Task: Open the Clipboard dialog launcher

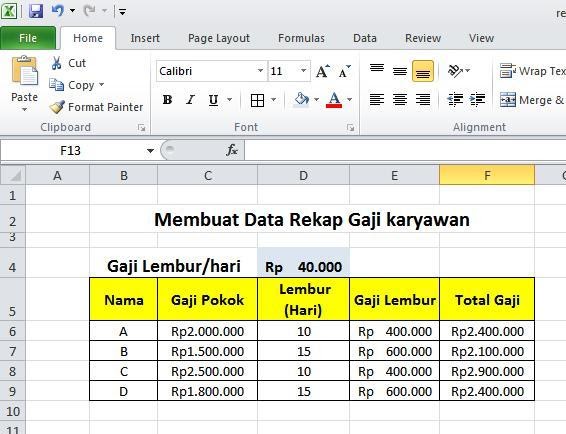Action: [141, 127]
